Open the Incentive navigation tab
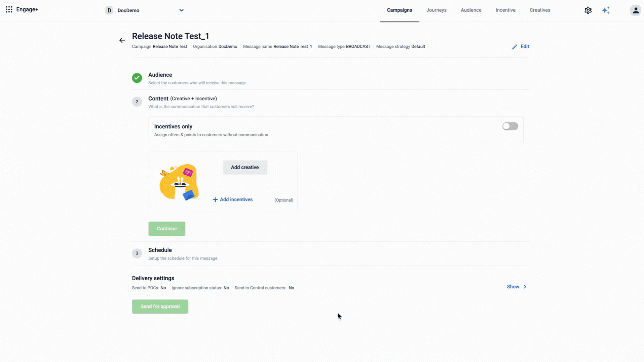 click(x=505, y=10)
